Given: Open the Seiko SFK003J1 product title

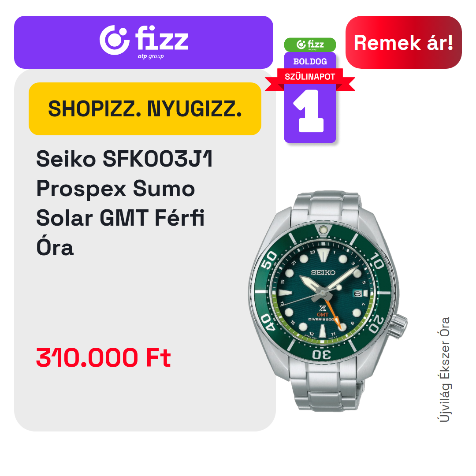Looking at the screenshot, I should [x=124, y=203].
